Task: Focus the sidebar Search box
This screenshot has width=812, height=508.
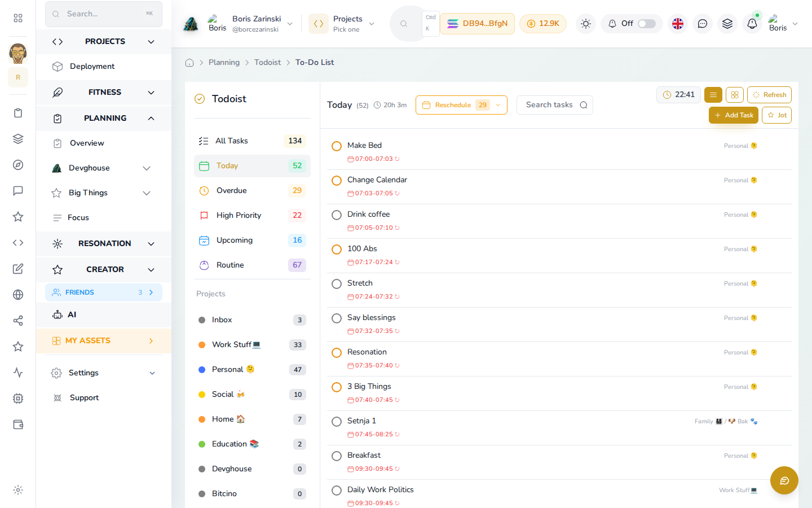Action: click(104, 14)
